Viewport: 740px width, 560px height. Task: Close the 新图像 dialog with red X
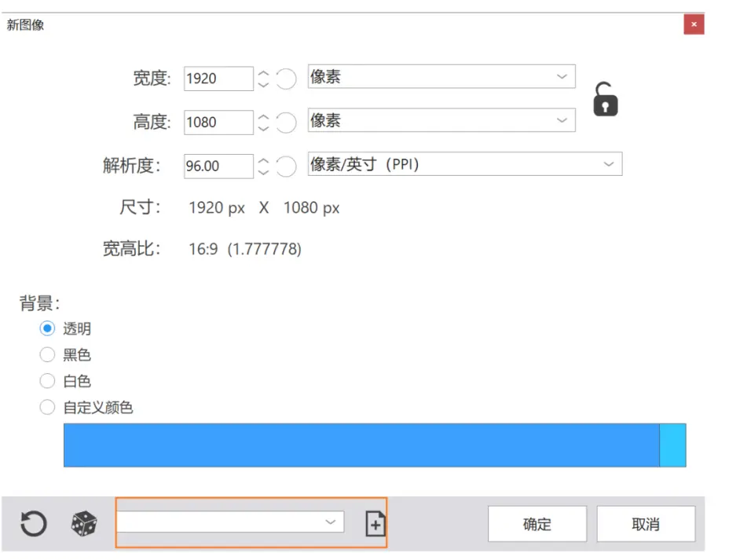pos(694,24)
